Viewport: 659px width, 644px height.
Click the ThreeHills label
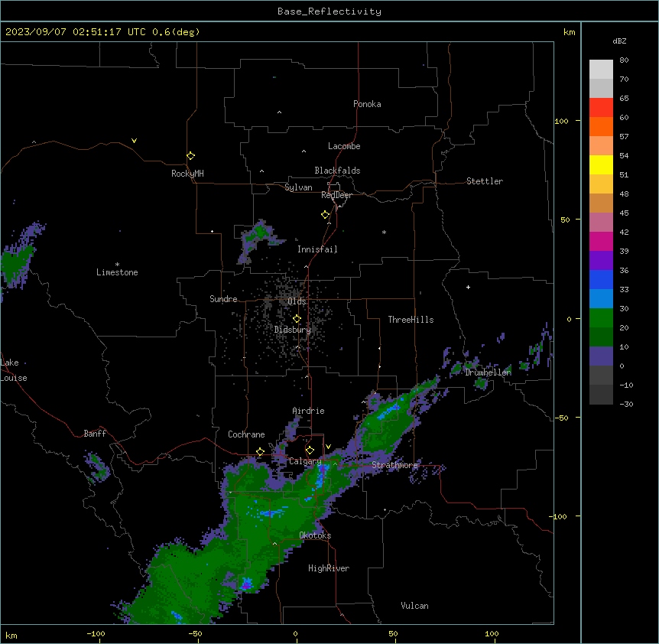(411, 320)
